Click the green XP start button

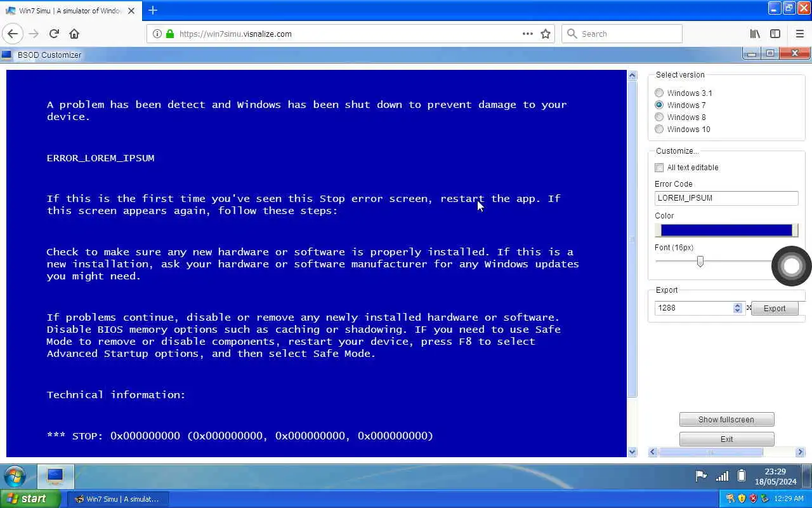tap(30, 499)
